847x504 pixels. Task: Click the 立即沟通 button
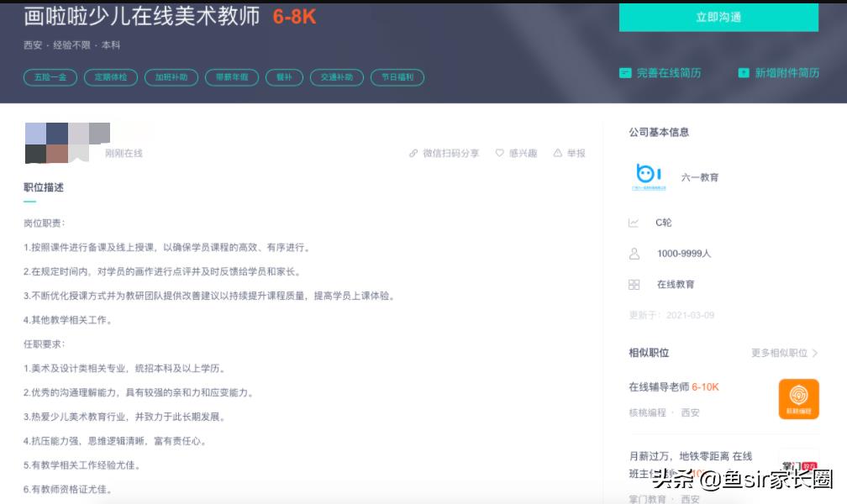pyautogui.click(x=718, y=17)
